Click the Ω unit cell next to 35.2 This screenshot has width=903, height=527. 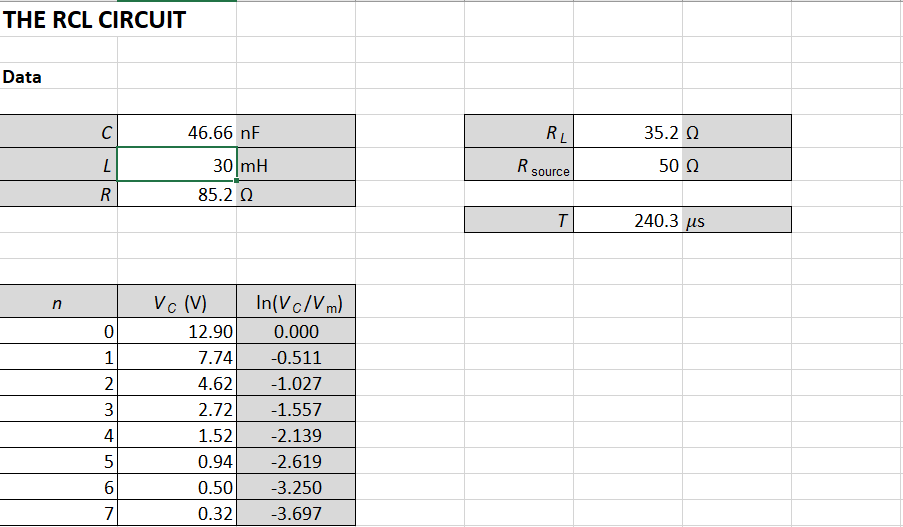(737, 132)
